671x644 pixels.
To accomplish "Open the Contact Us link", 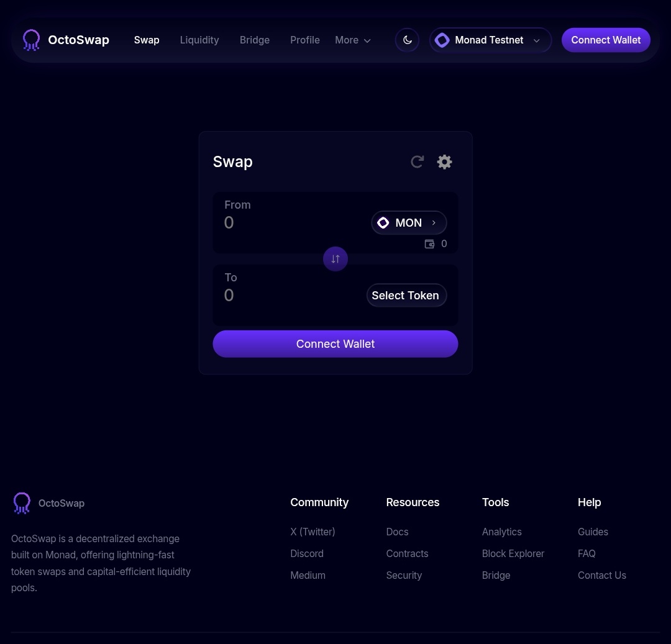I will point(601,576).
